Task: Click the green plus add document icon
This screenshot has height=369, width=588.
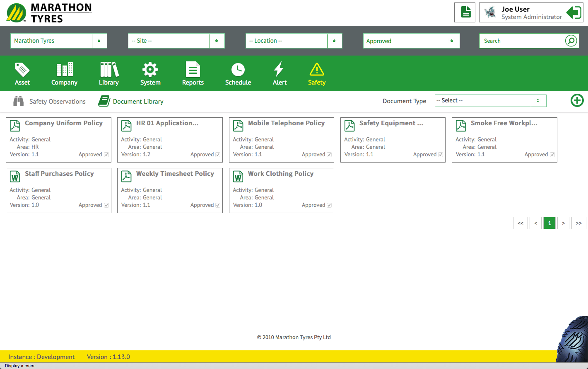Action: pos(577,100)
